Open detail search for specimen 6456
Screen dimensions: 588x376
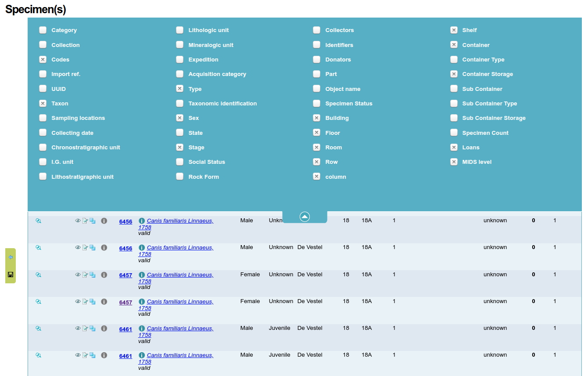tap(38, 221)
